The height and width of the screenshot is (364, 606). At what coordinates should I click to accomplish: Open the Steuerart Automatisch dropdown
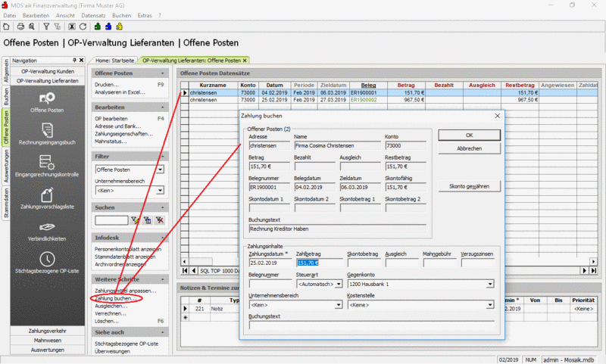coord(339,284)
